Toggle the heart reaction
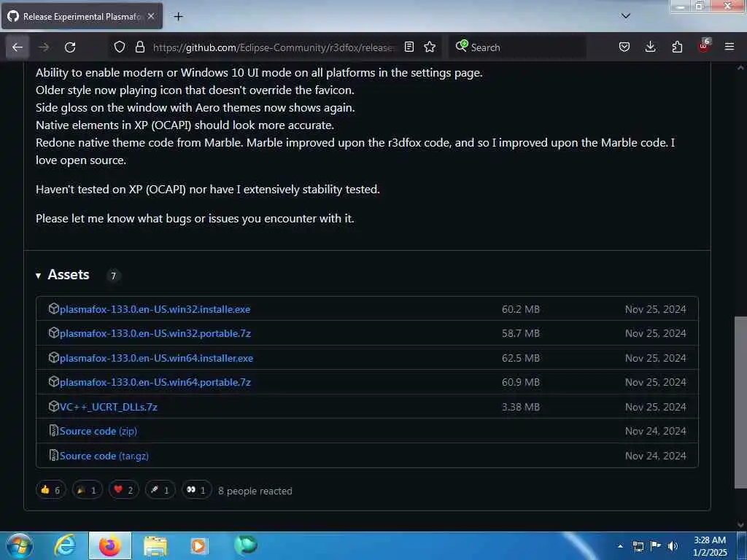747x560 pixels. pos(124,490)
